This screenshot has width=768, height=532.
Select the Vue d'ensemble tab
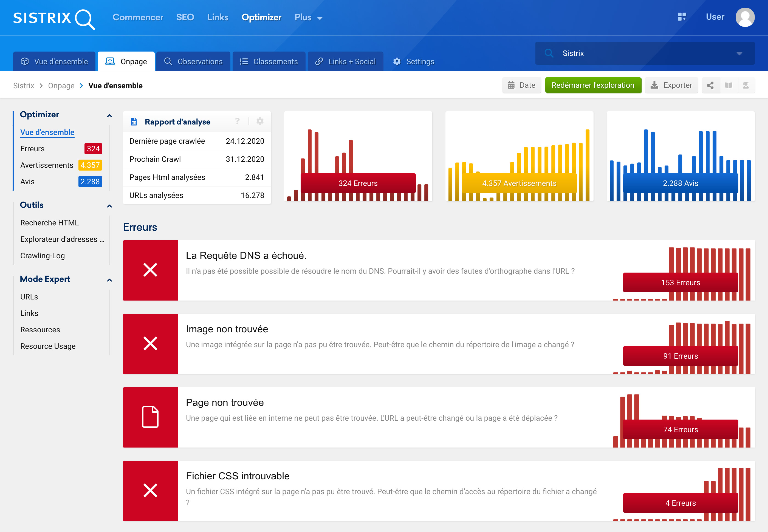pyautogui.click(x=54, y=61)
